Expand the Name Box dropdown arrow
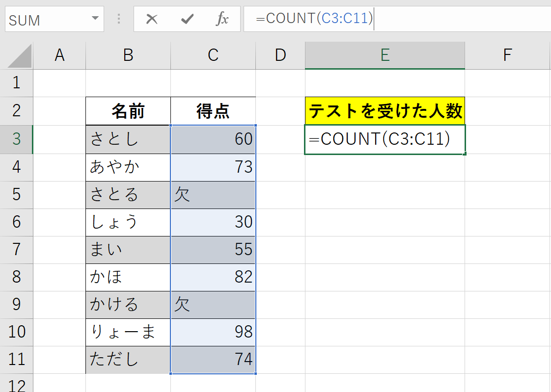The width and height of the screenshot is (551, 392). click(x=95, y=19)
